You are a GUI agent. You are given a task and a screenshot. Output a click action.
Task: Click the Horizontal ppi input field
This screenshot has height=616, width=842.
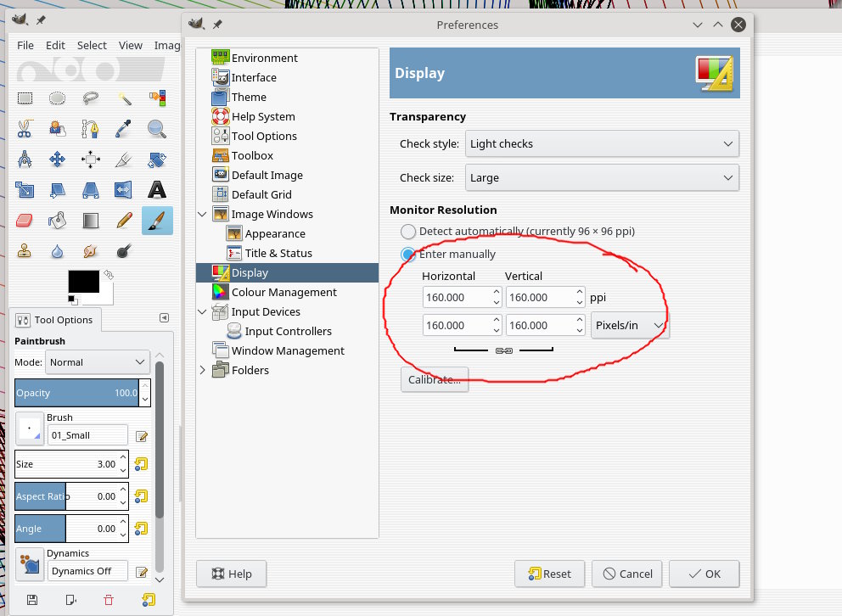[457, 297]
